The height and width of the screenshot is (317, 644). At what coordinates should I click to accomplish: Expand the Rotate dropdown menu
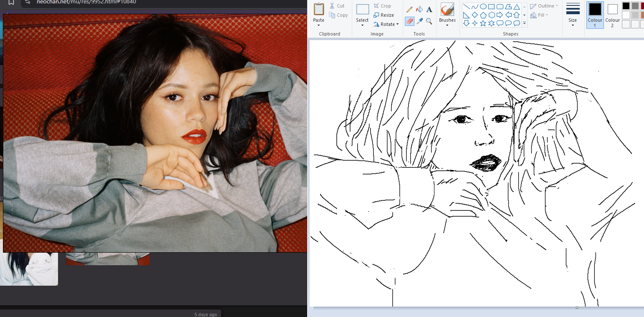pos(397,24)
